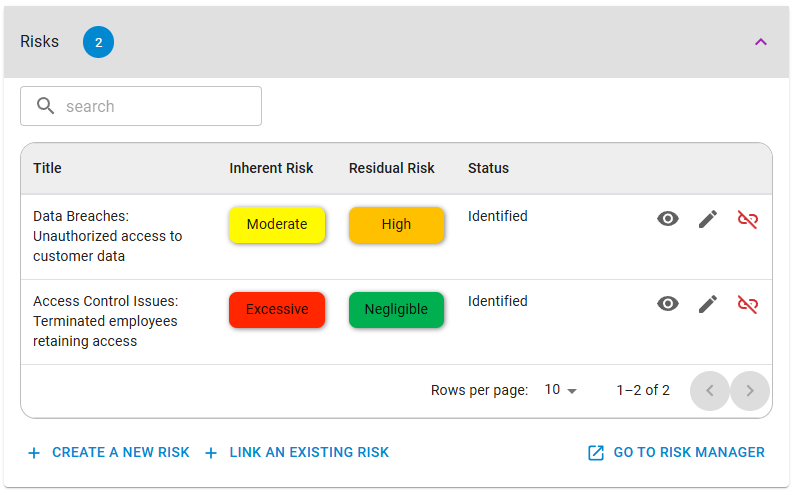The width and height of the screenshot is (796, 495).
Task: Go to the next page of risks
Action: [x=750, y=390]
